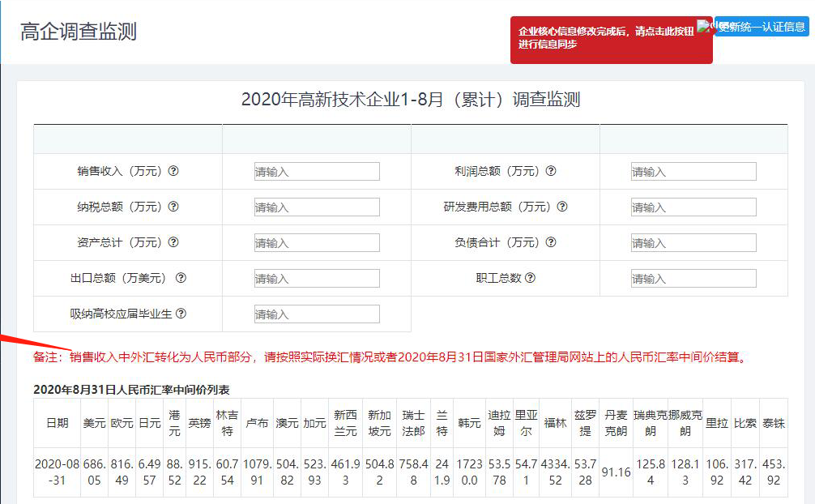Click the 2020年高新技术企业1-8月 heading
Screen dimensions: 815x504
tap(411, 99)
